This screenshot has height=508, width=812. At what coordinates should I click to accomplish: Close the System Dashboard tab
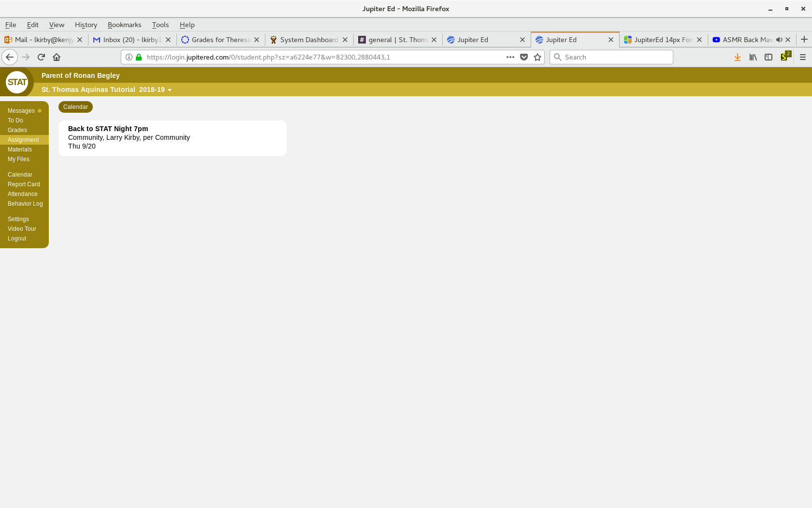[x=345, y=40]
